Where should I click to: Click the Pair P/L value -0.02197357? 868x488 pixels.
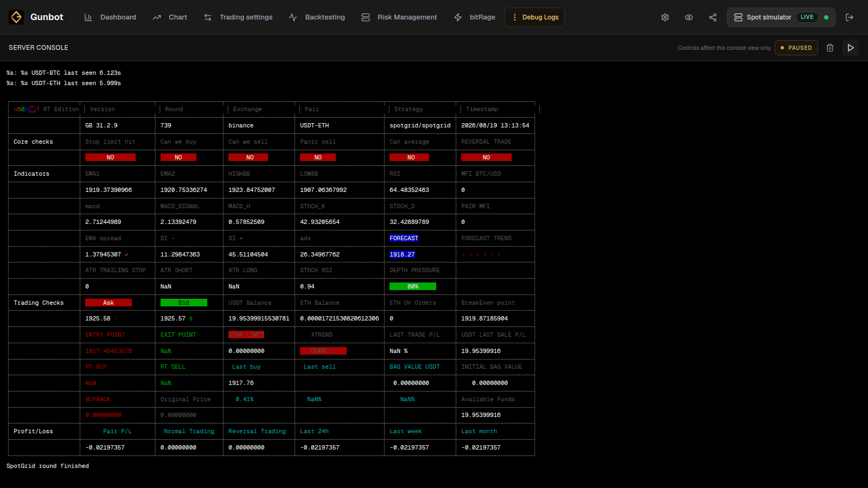tap(105, 447)
